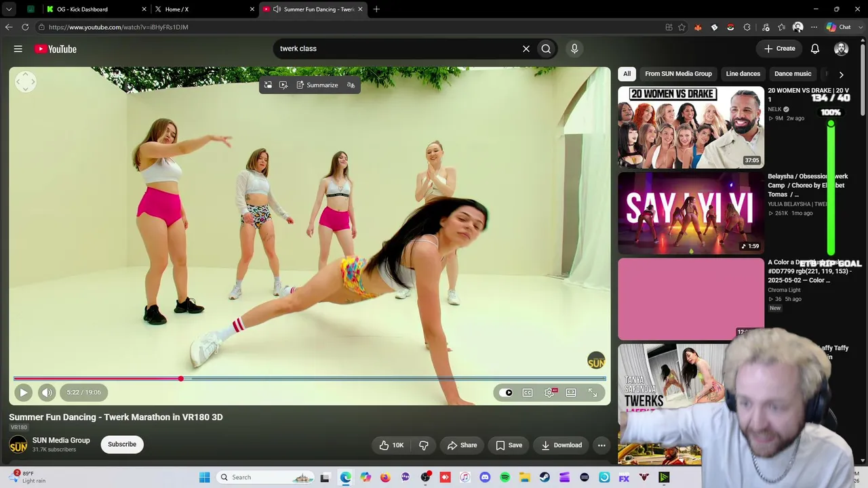Switch to the 'OG - Kick Dashboard' tab
The image size is (868, 488).
click(x=96, y=9)
